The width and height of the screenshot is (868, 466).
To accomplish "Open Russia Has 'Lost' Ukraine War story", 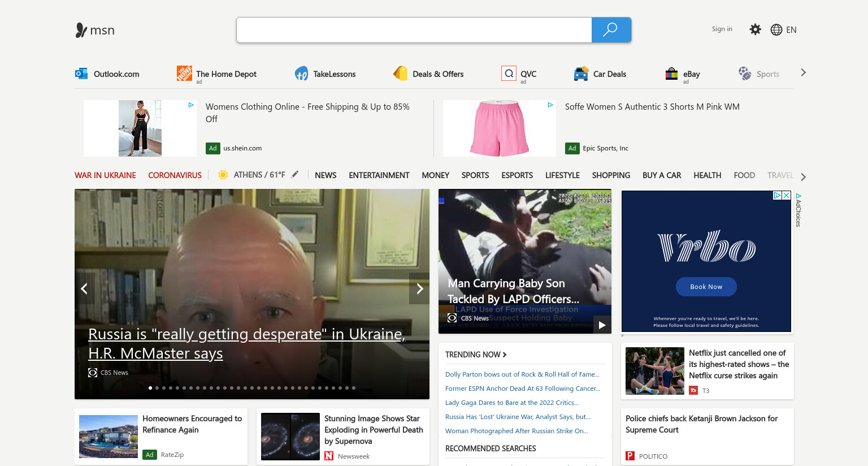I will (518, 417).
